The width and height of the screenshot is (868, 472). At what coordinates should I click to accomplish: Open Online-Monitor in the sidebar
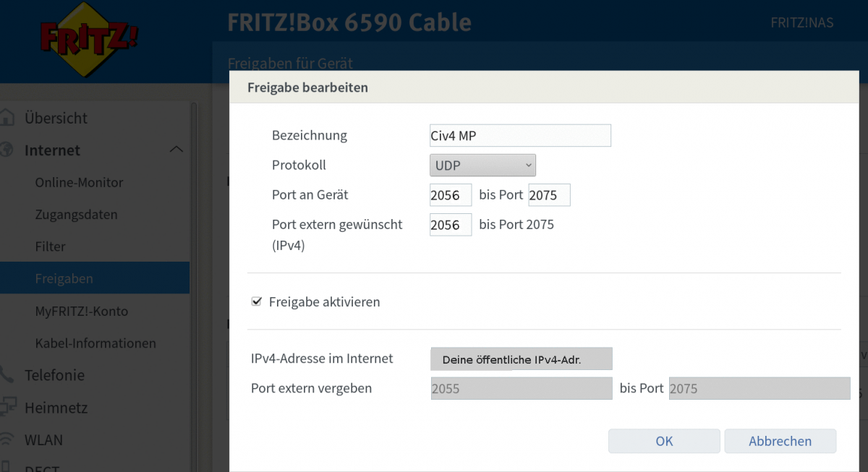[x=79, y=183]
